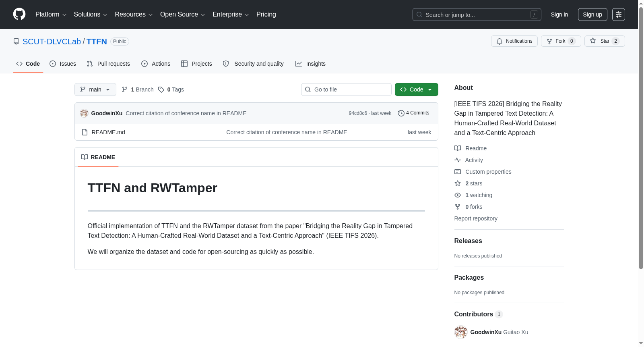The width and height of the screenshot is (644, 347).
Task: Click the Sign in link
Action: 559,15
